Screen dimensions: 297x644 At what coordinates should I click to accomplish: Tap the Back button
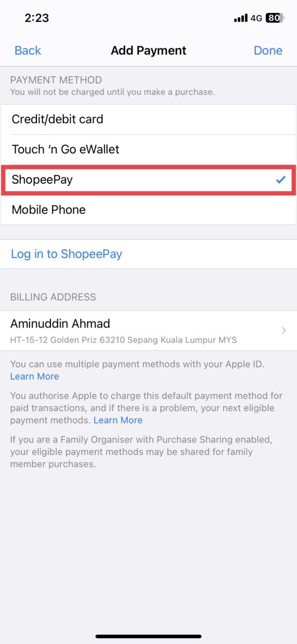(x=28, y=50)
